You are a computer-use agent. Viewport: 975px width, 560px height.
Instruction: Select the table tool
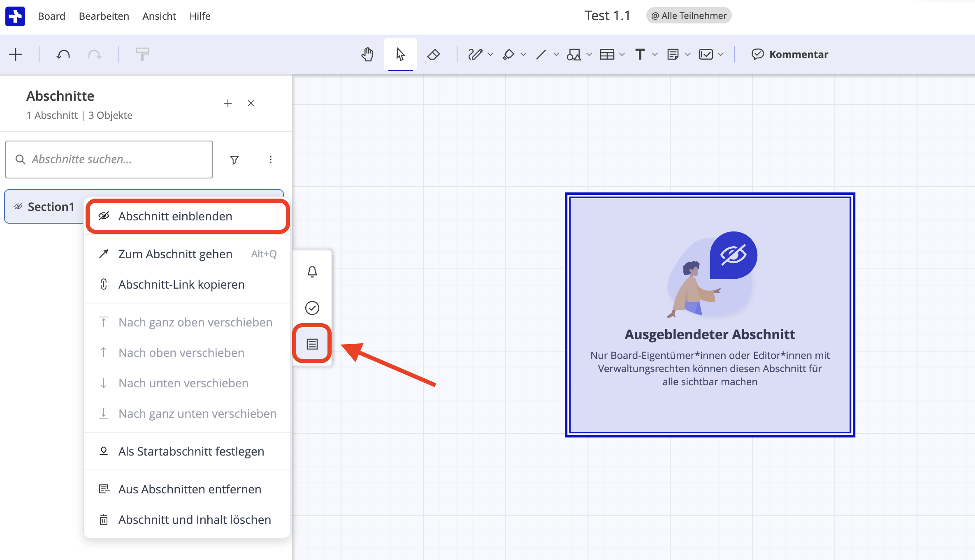point(607,54)
